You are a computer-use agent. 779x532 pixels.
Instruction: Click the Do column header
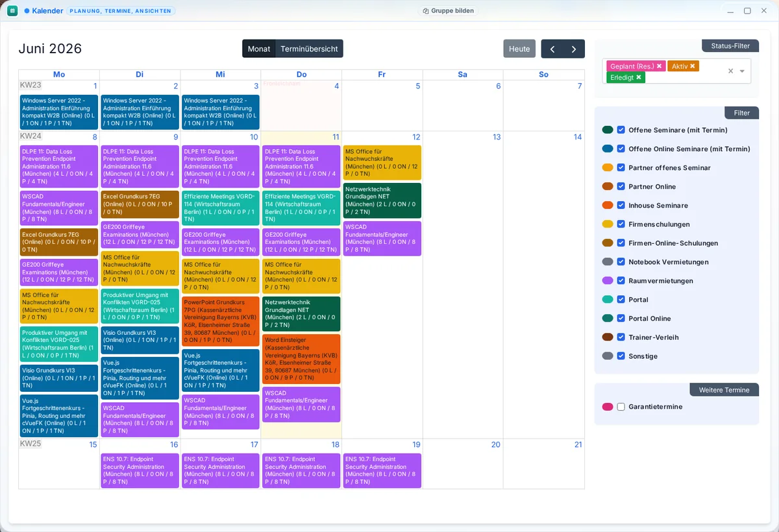[x=301, y=75]
